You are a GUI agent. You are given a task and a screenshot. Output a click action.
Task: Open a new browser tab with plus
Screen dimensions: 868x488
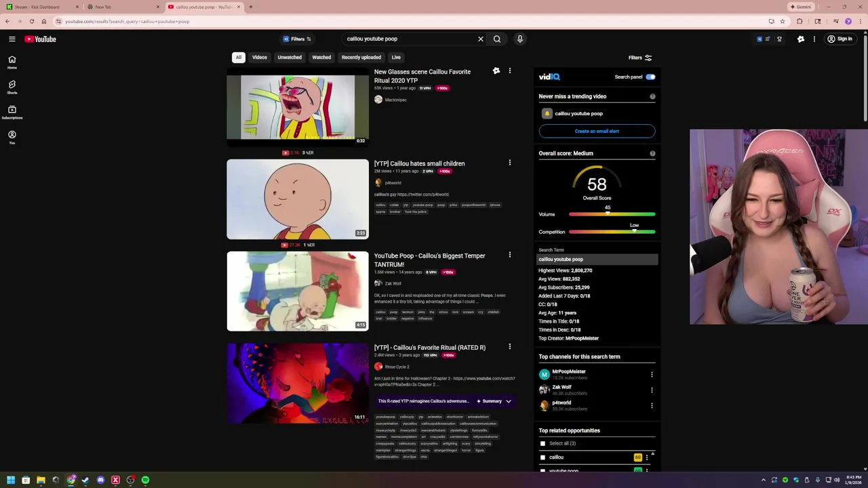(x=250, y=7)
